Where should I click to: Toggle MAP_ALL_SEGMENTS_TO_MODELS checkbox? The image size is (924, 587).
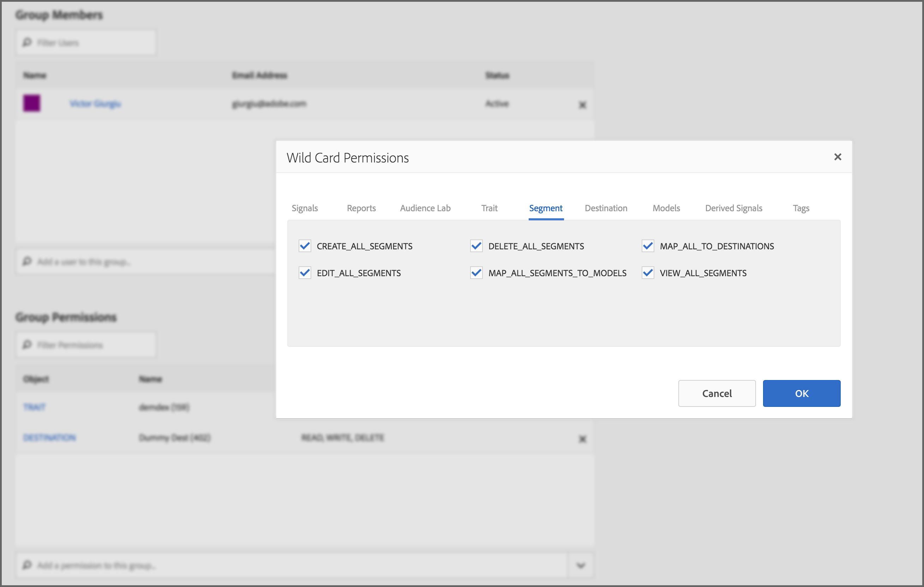point(476,273)
